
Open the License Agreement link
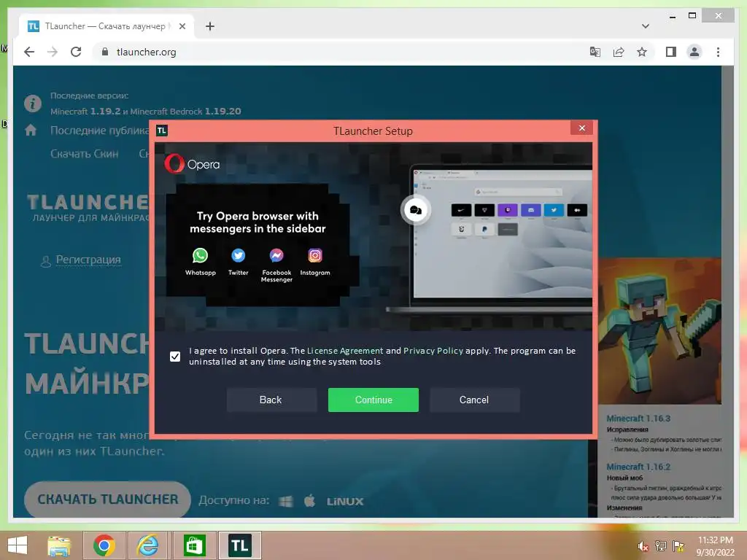pyautogui.click(x=345, y=351)
